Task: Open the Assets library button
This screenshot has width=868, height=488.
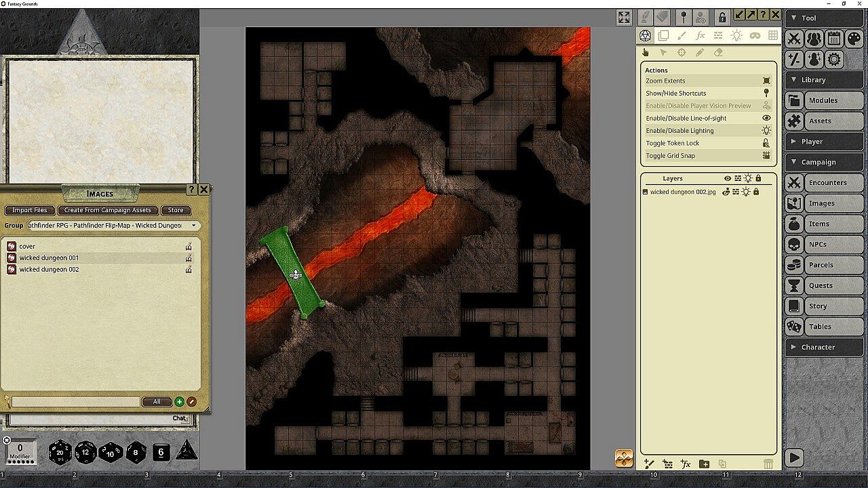Action: click(824, 121)
